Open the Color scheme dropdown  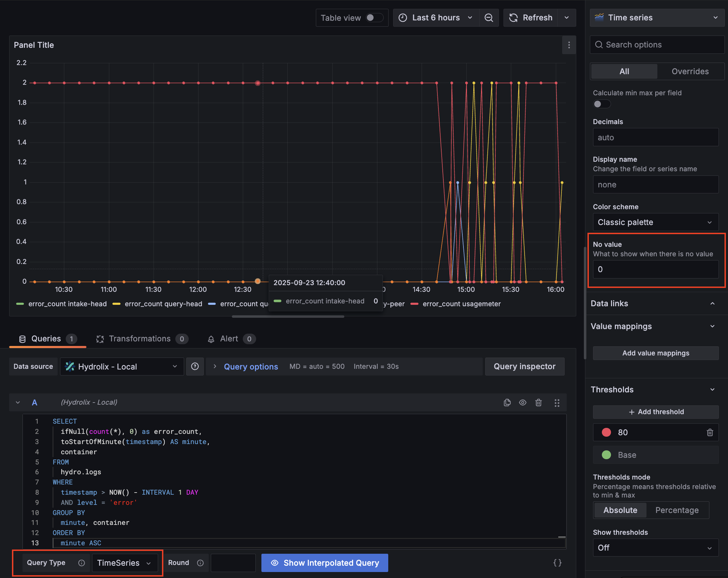pyautogui.click(x=656, y=222)
